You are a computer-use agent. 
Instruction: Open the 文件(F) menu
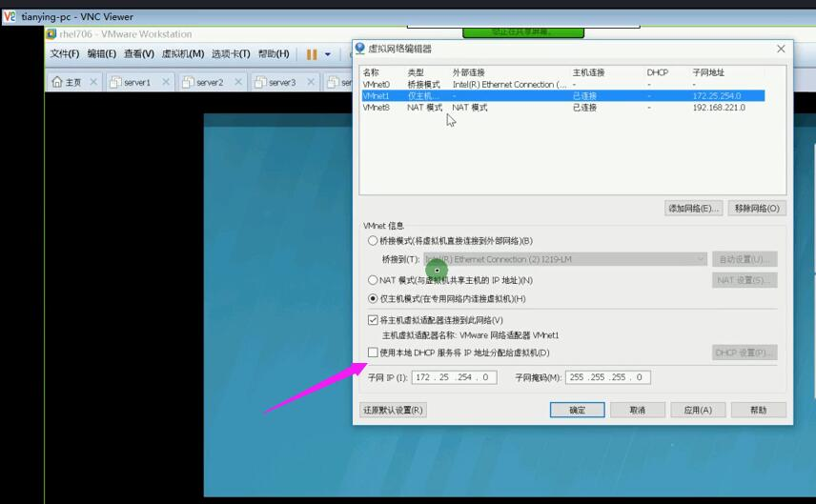point(65,53)
